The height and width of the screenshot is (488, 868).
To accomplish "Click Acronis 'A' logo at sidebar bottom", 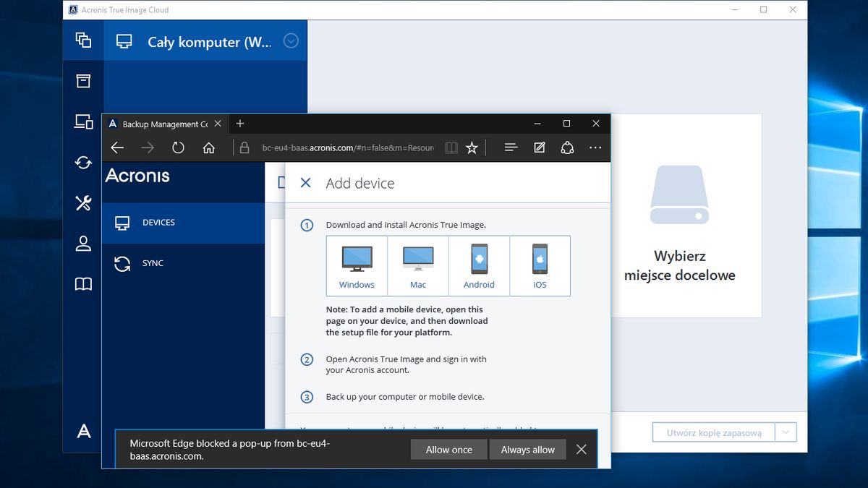I will [x=84, y=432].
